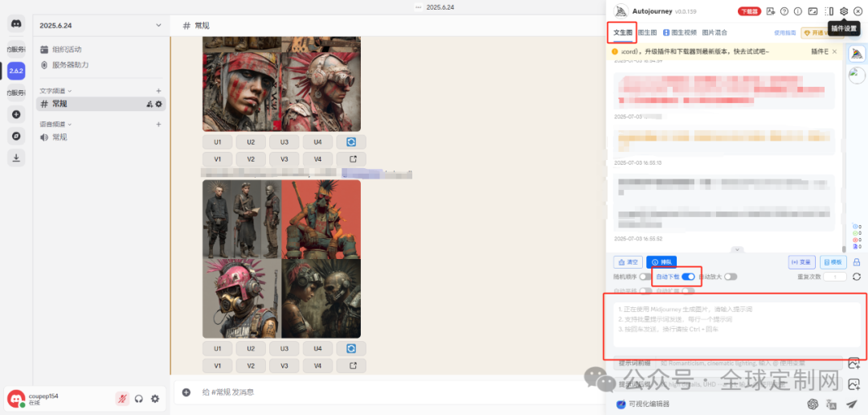Switch to the 图片混合 tab
868x415 pixels.
[x=714, y=33]
